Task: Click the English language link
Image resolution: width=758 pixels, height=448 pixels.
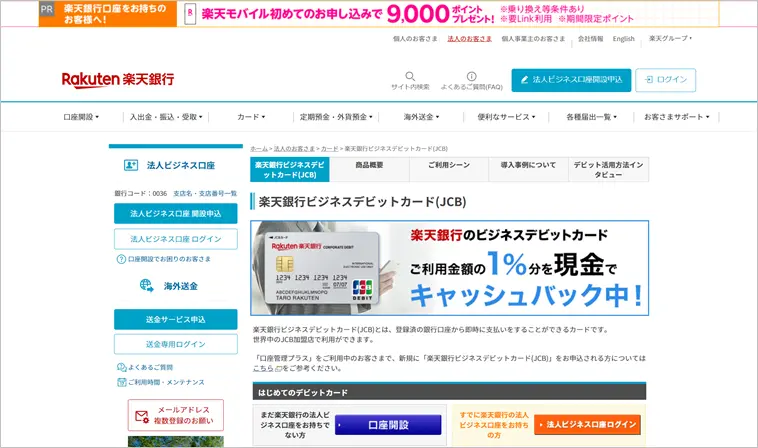Action: [623, 39]
